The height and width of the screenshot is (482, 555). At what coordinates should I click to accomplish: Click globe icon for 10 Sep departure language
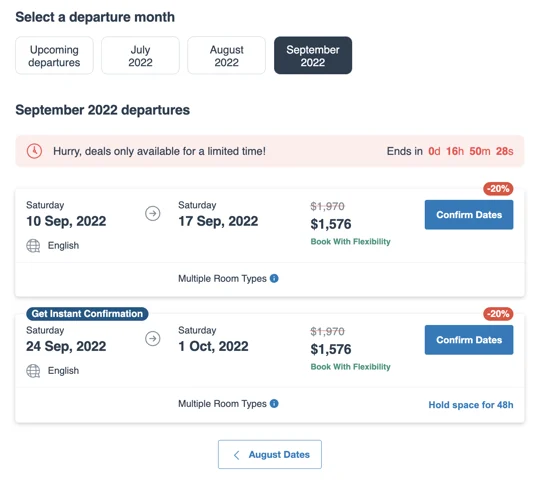[x=33, y=246]
